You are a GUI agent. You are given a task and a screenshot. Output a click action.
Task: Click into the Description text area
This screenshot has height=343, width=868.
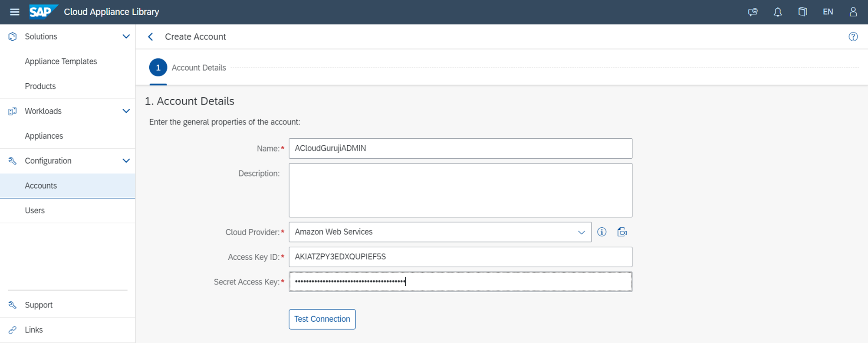pos(460,190)
